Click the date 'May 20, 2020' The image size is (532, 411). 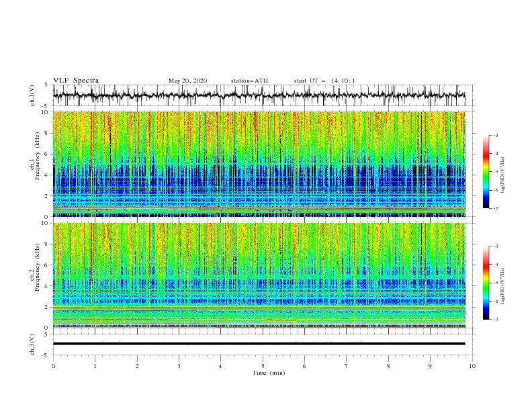[187, 81]
